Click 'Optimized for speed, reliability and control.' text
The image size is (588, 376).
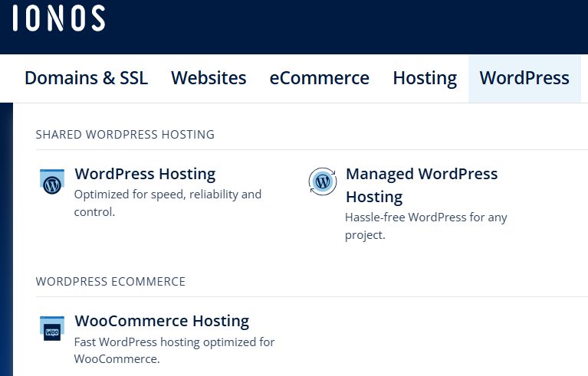pos(168,203)
